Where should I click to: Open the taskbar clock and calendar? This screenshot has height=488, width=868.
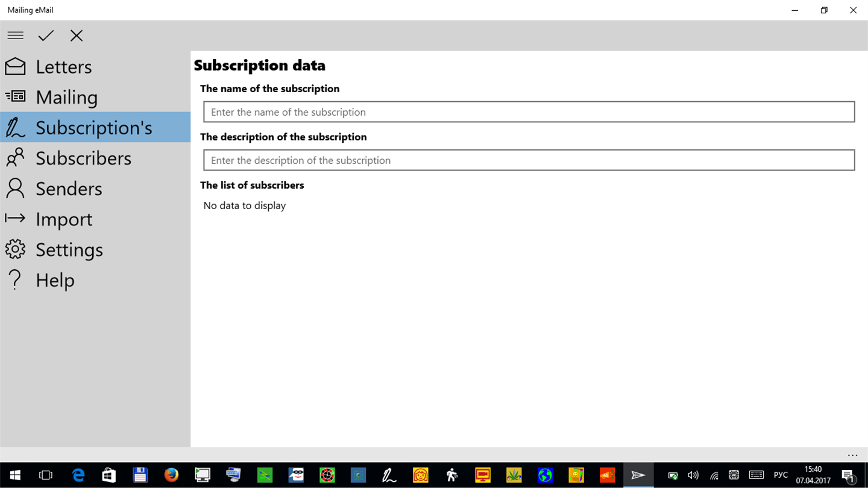(813, 475)
